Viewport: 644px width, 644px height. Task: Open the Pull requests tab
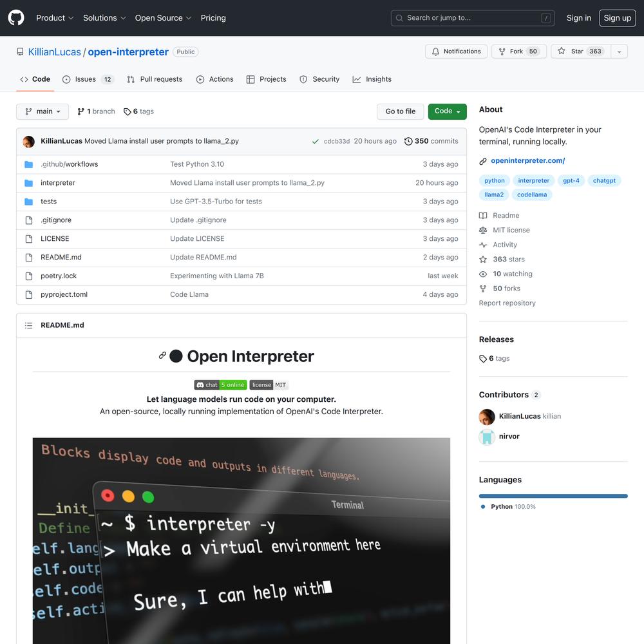click(155, 79)
